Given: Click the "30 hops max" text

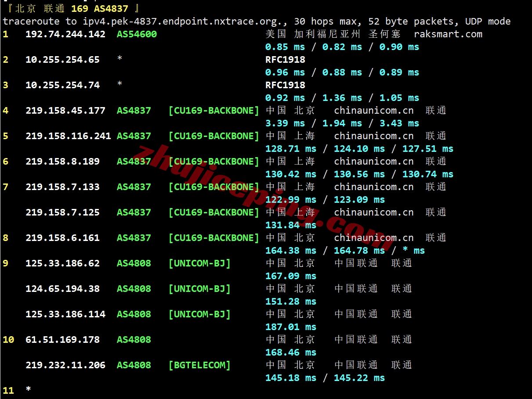Looking at the screenshot, I should 325,22.
